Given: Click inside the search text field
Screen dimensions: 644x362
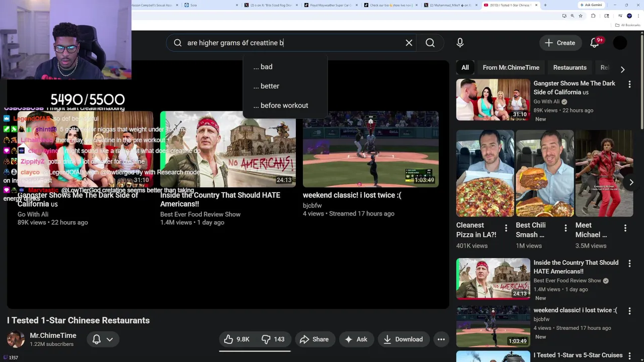Looking at the screenshot, I should point(292,43).
